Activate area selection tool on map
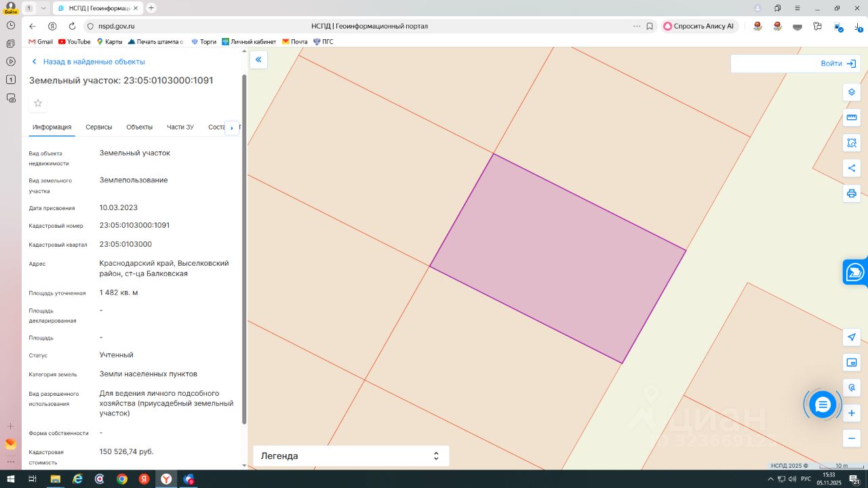The width and height of the screenshot is (868, 488). 852,143
